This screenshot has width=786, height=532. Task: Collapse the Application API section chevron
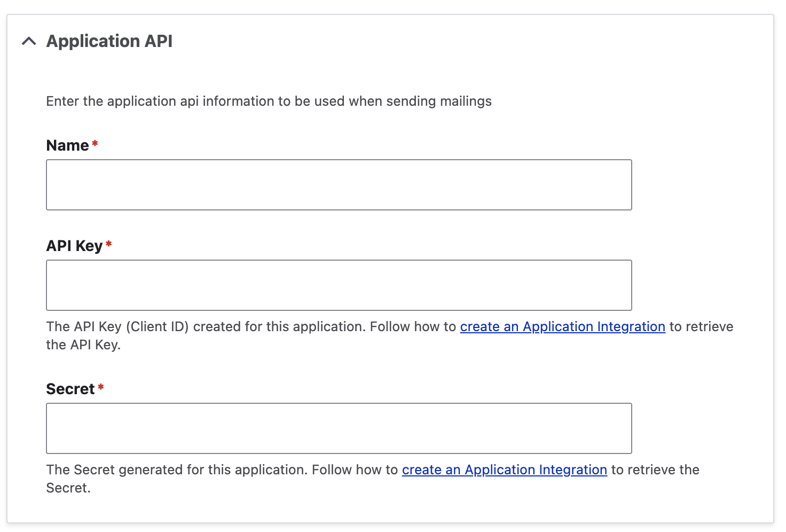click(x=29, y=41)
